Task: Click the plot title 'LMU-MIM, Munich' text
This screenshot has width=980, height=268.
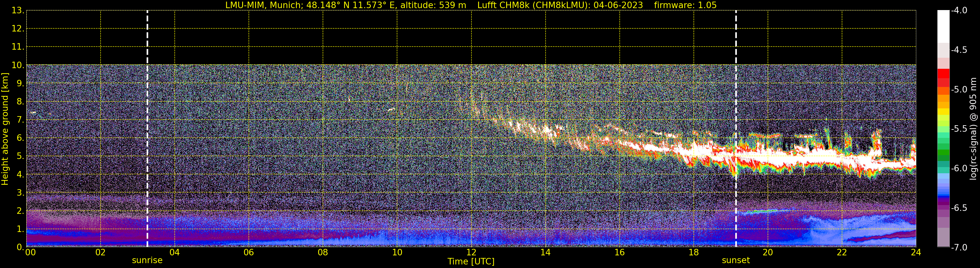Action: [263, 5]
